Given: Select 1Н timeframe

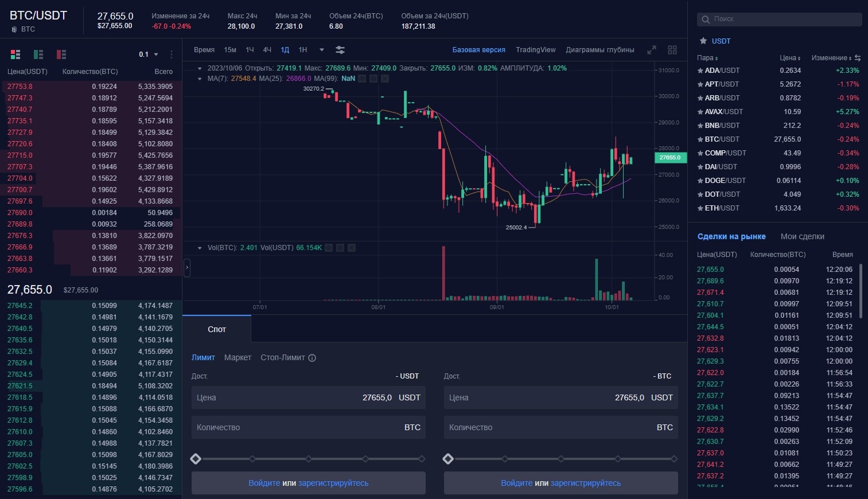Looking at the screenshot, I should pos(303,50).
